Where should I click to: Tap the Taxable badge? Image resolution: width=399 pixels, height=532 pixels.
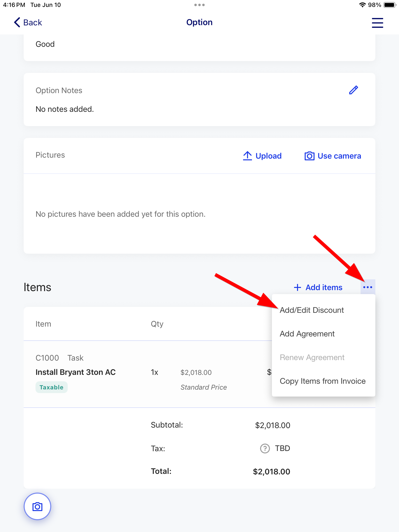51,387
